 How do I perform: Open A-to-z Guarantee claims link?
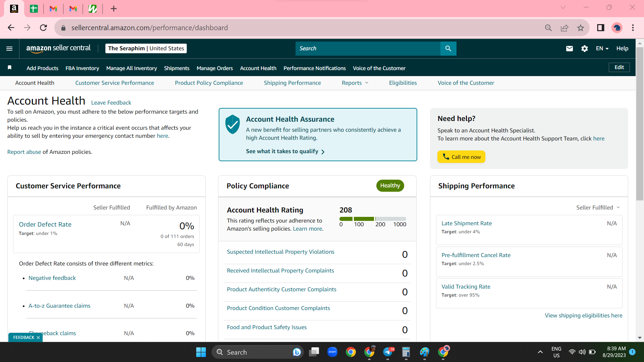click(x=59, y=306)
